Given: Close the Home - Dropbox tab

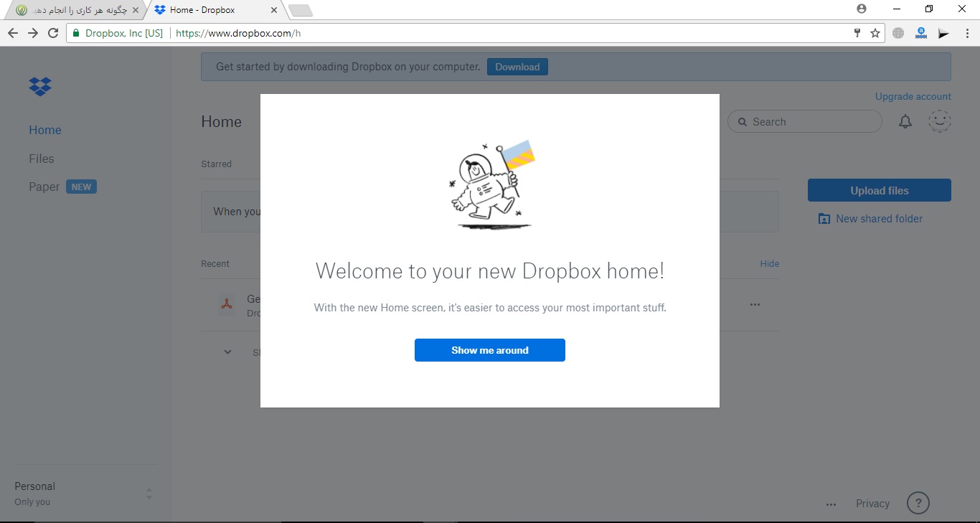Looking at the screenshot, I should click(274, 10).
